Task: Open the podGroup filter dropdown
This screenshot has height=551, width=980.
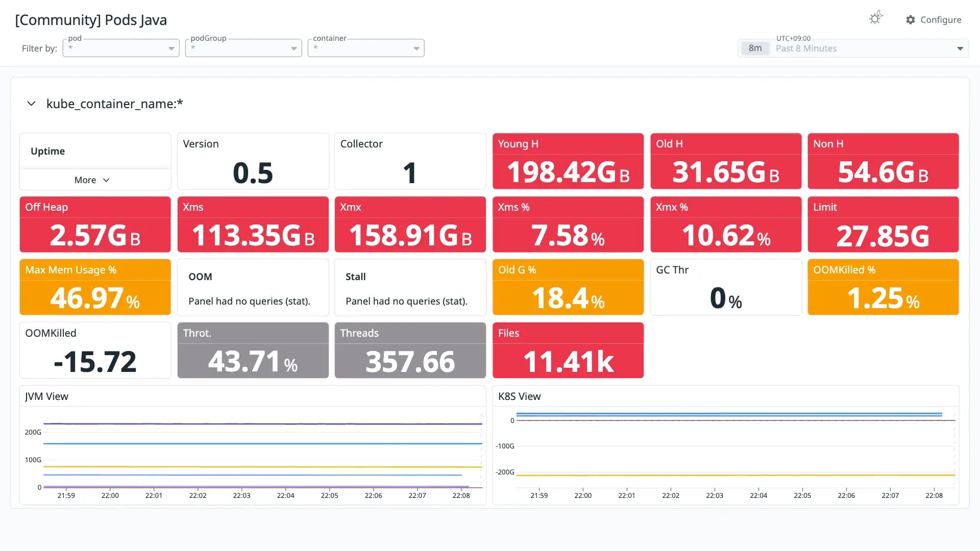Action: point(243,48)
